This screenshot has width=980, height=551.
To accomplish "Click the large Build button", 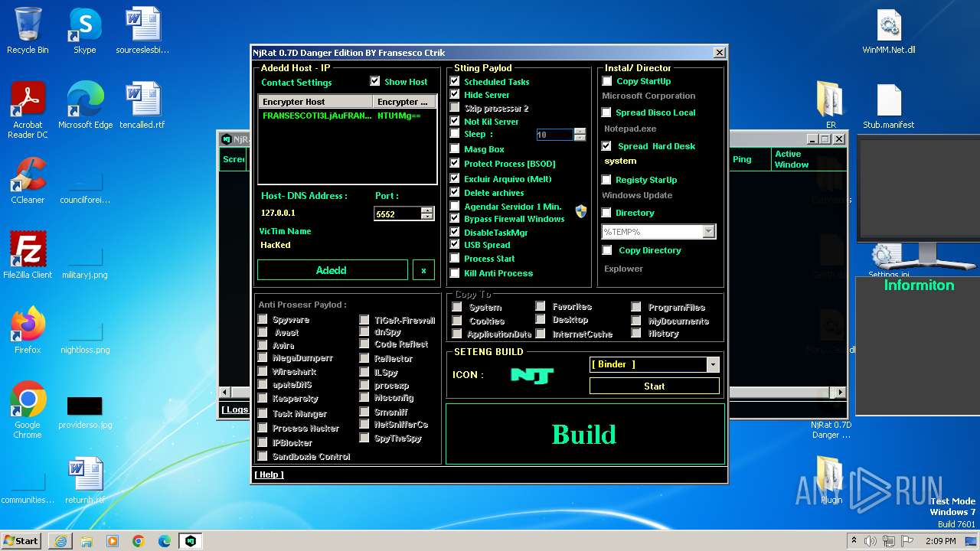I will 585,434.
